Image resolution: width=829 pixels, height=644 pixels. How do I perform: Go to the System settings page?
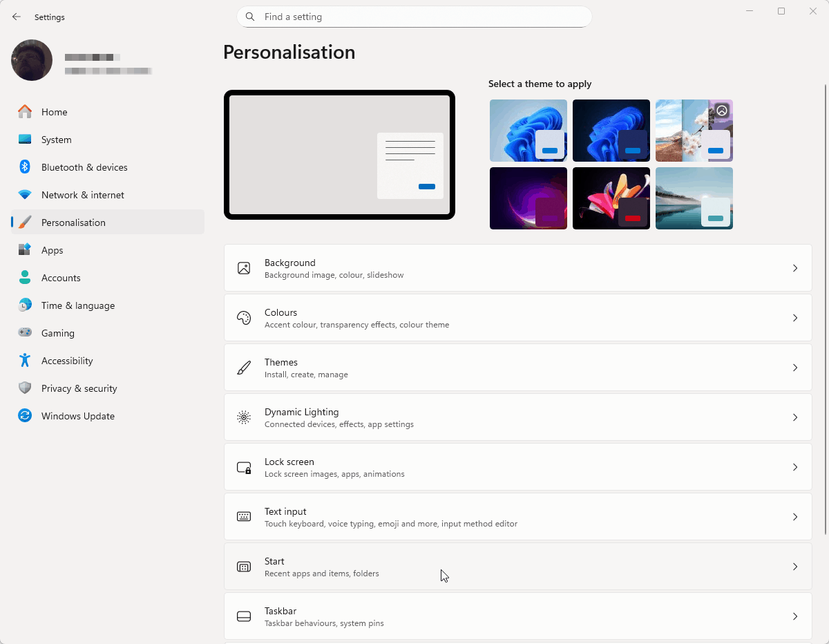click(57, 140)
